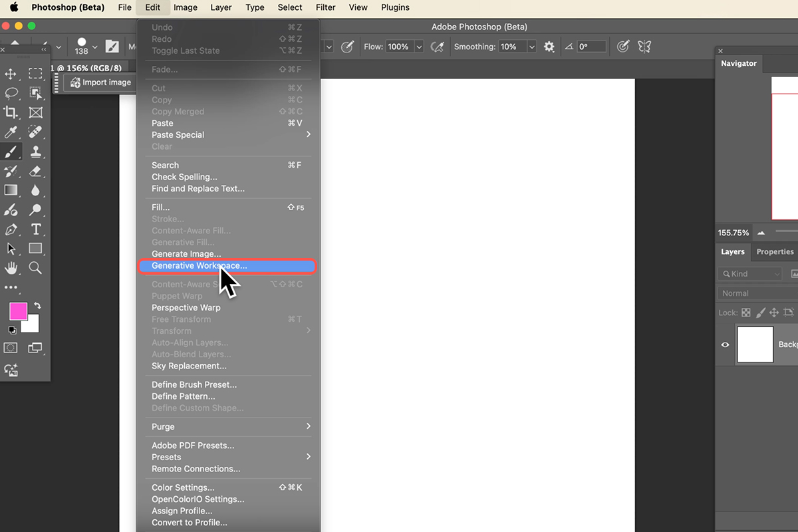Open the Edit Toolbar ellipsis menu

coord(11,288)
